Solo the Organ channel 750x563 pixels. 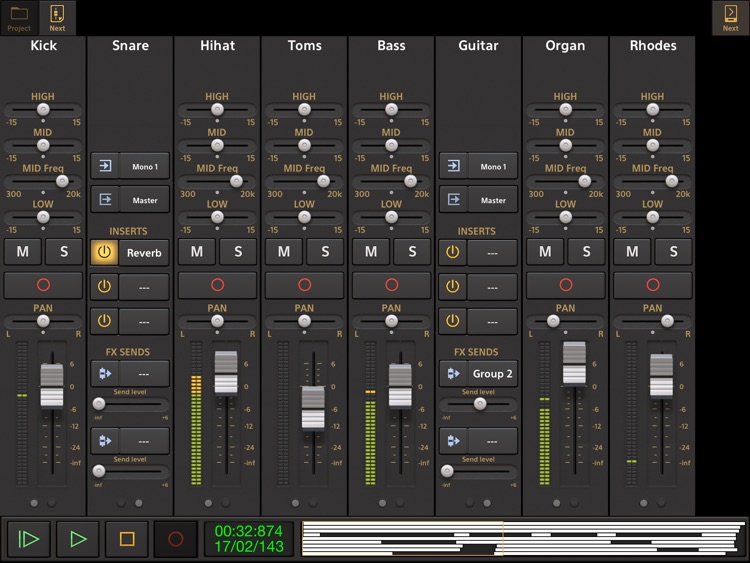pyautogui.click(x=586, y=252)
